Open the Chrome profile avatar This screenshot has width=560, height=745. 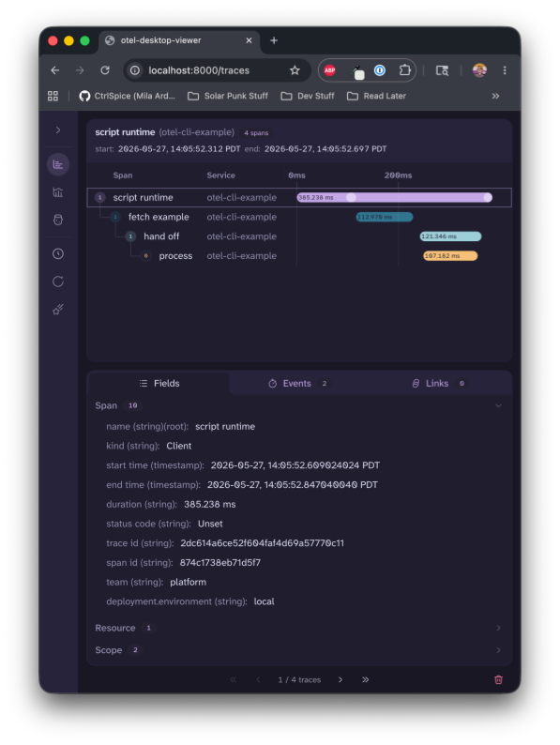click(479, 70)
